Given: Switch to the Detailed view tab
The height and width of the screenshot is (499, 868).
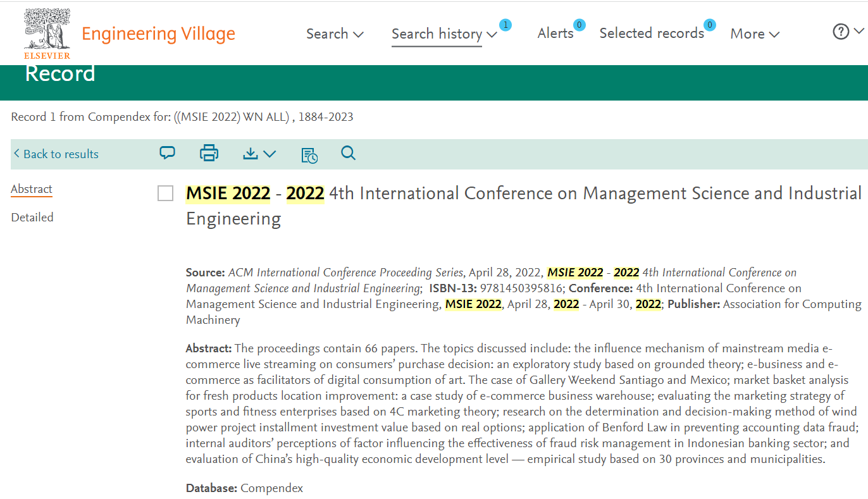Looking at the screenshot, I should 32,217.
